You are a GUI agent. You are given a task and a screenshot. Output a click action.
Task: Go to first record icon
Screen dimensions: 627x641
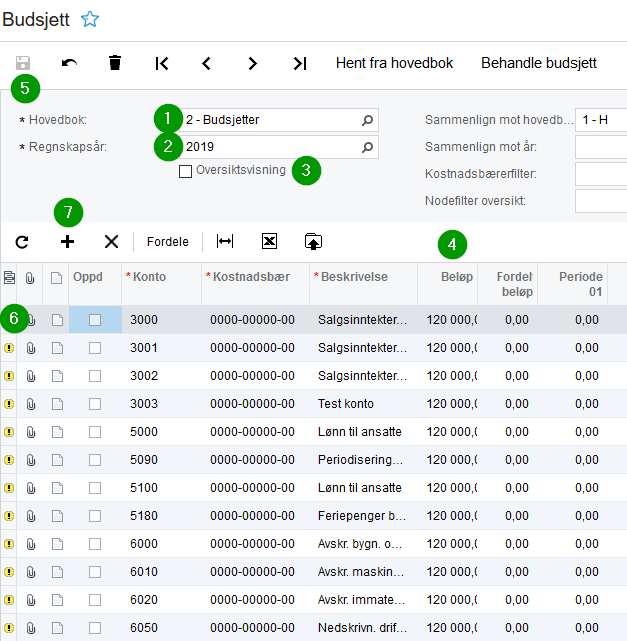coord(162,63)
